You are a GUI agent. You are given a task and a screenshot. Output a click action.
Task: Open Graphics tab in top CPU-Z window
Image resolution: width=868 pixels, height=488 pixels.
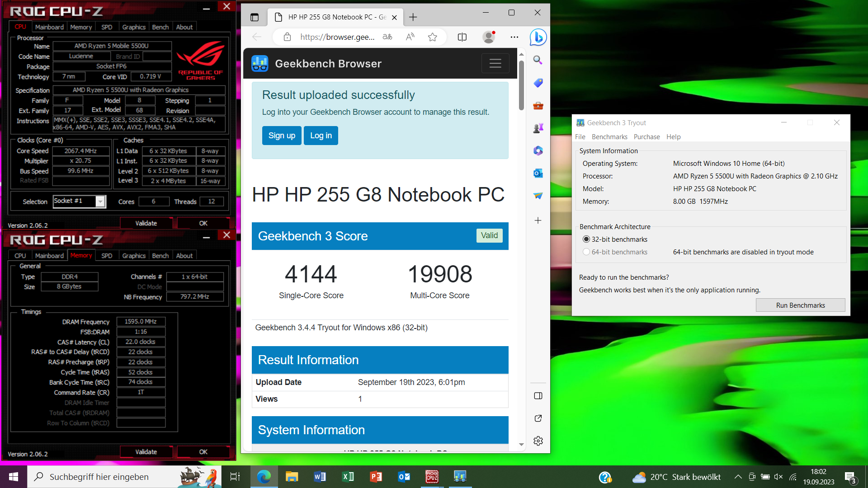click(134, 27)
